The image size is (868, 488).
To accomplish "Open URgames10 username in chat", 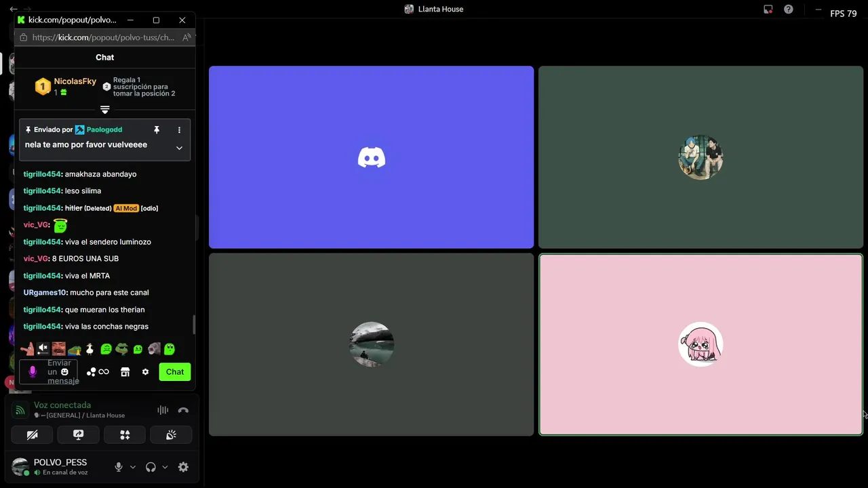I will click(45, 292).
